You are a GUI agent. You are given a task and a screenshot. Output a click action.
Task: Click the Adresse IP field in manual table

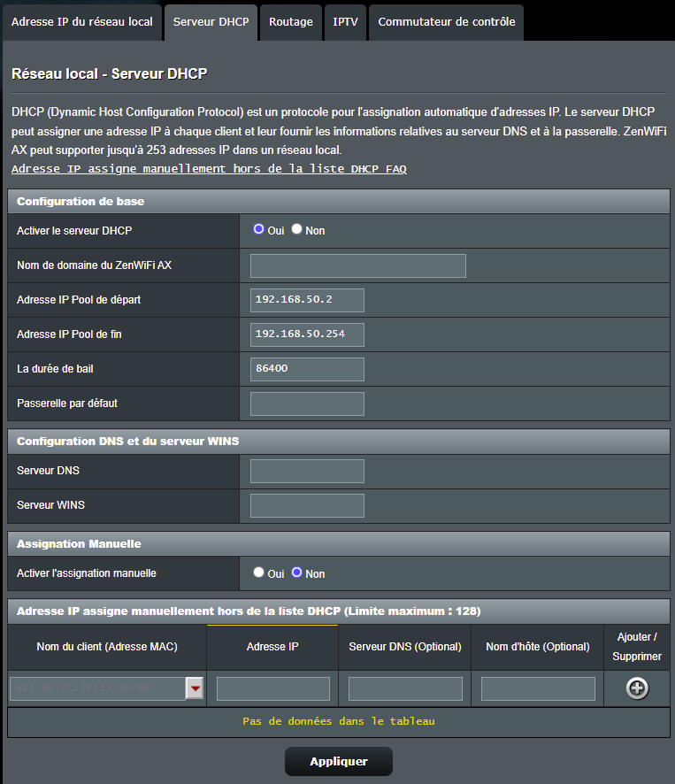tap(273, 689)
